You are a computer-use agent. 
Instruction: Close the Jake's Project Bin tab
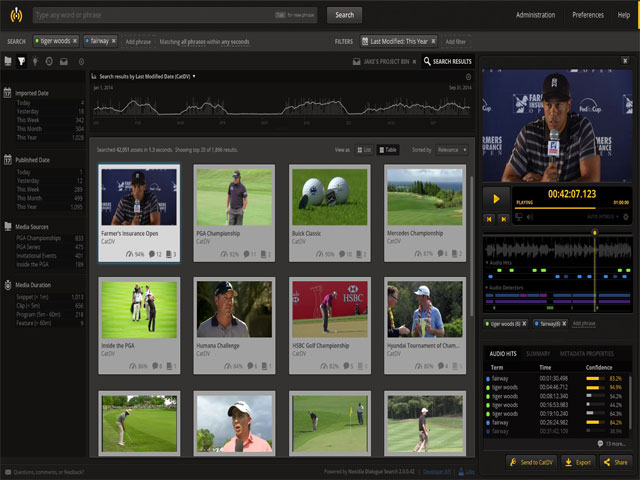pyautogui.click(x=414, y=62)
